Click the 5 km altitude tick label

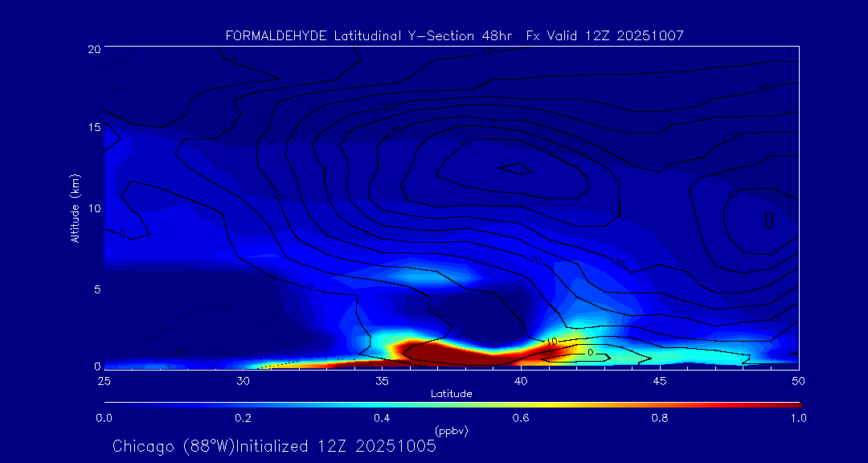96,289
